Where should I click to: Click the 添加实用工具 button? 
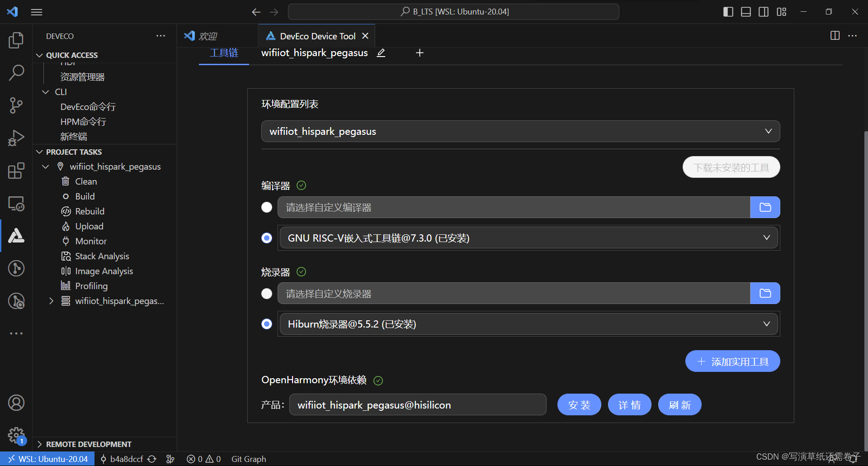(732, 361)
